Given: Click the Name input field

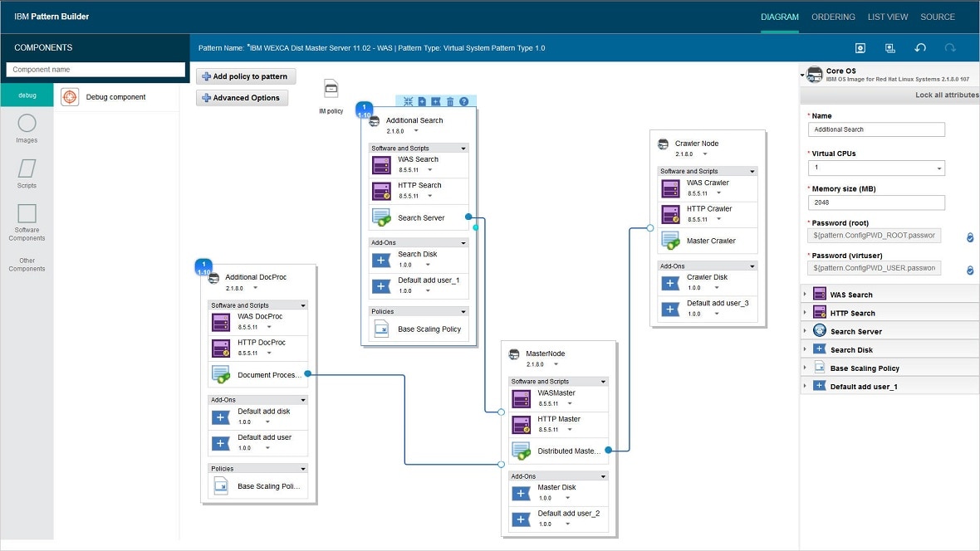Looking at the screenshot, I should click(876, 129).
